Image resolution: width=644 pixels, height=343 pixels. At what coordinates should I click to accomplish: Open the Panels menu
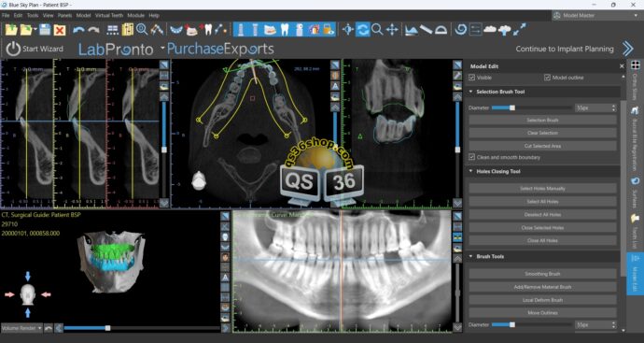click(x=65, y=15)
